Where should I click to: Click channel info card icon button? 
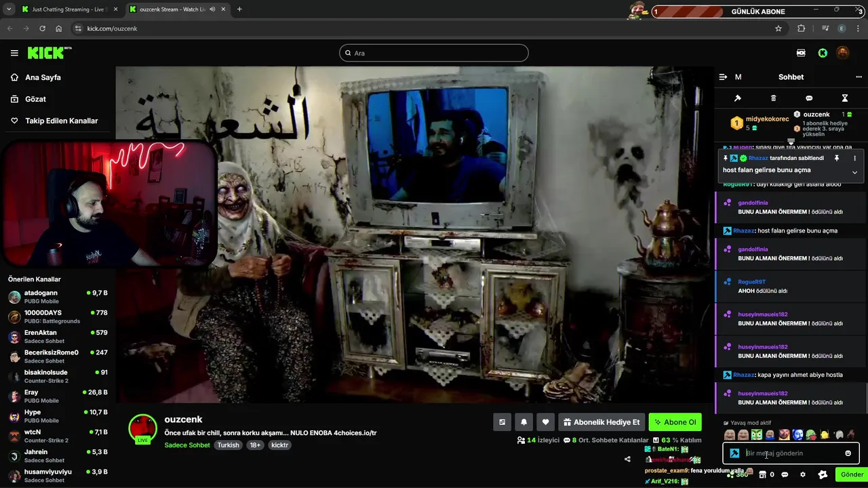(x=502, y=422)
